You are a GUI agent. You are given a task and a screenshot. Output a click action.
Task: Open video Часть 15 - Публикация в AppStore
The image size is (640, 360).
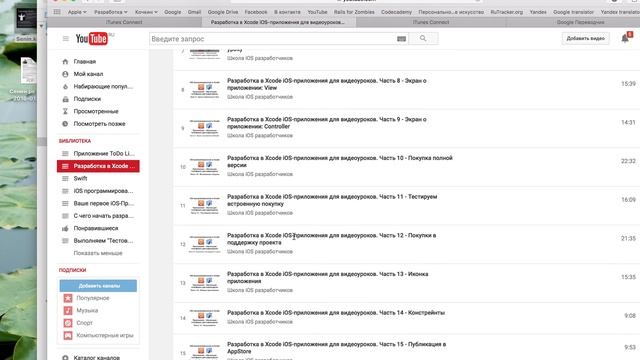click(336, 348)
